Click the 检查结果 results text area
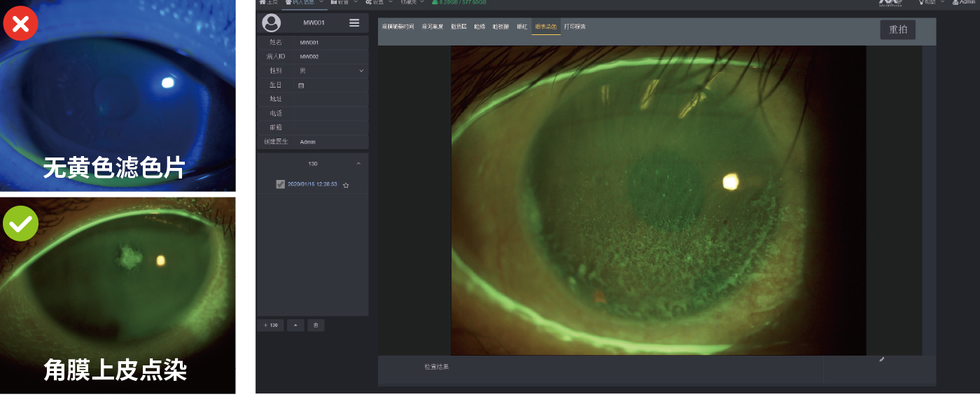 click(601, 370)
